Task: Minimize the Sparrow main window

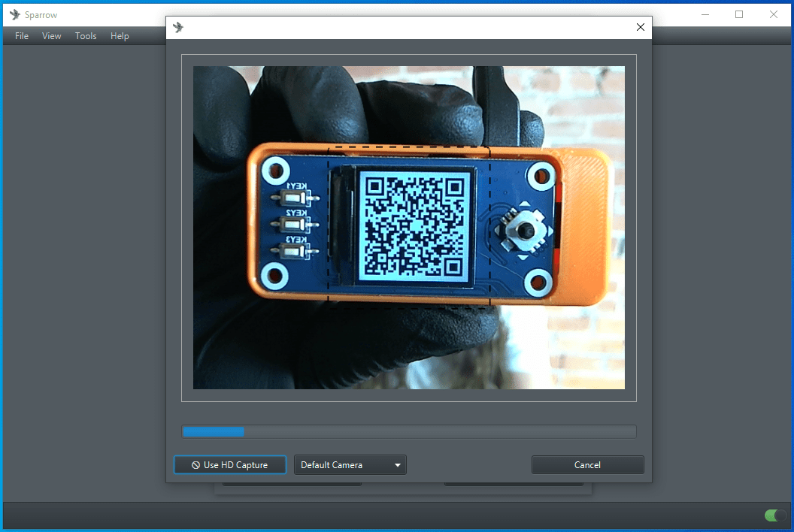Action: click(705, 14)
